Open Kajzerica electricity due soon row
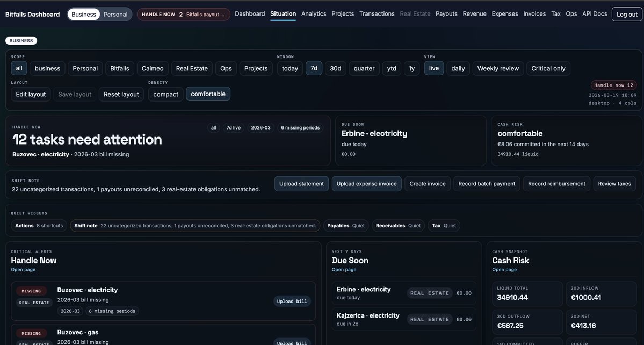This screenshot has width=644, height=345. pyautogui.click(x=404, y=319)
